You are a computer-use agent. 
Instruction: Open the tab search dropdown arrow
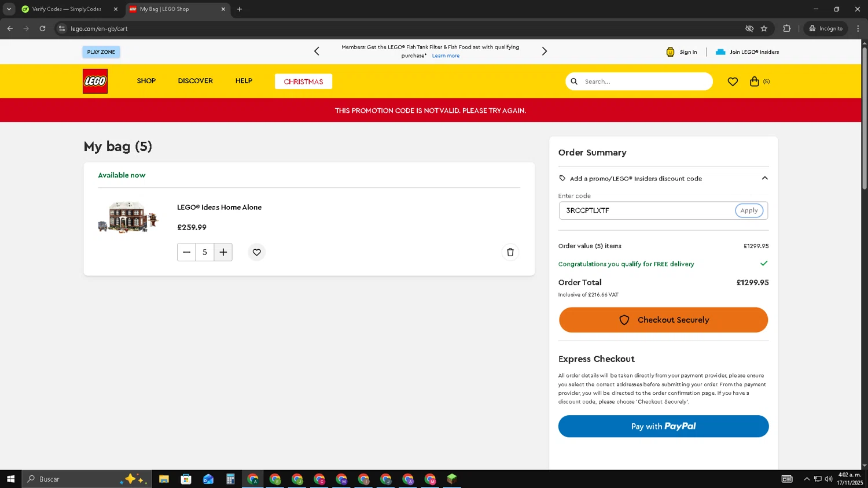[x=9, y=9]
